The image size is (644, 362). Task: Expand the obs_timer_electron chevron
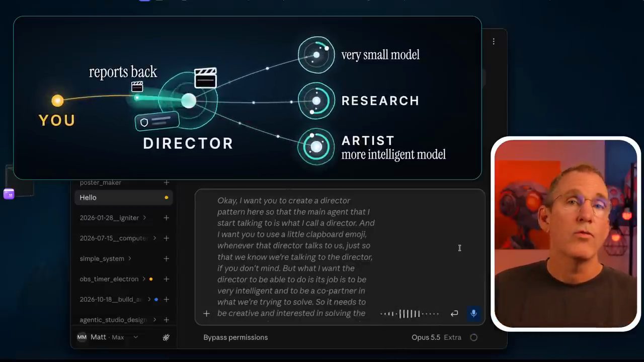pyautogui.click(x=144, y=279)
